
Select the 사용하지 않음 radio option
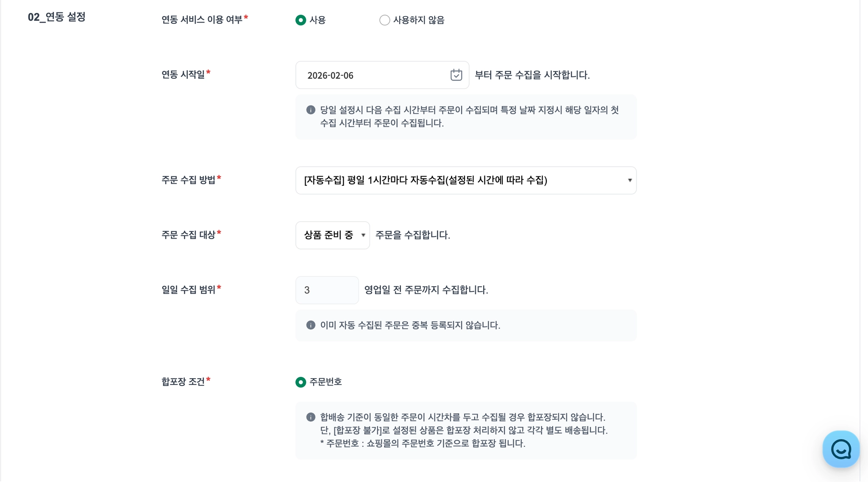click(384, 20)
